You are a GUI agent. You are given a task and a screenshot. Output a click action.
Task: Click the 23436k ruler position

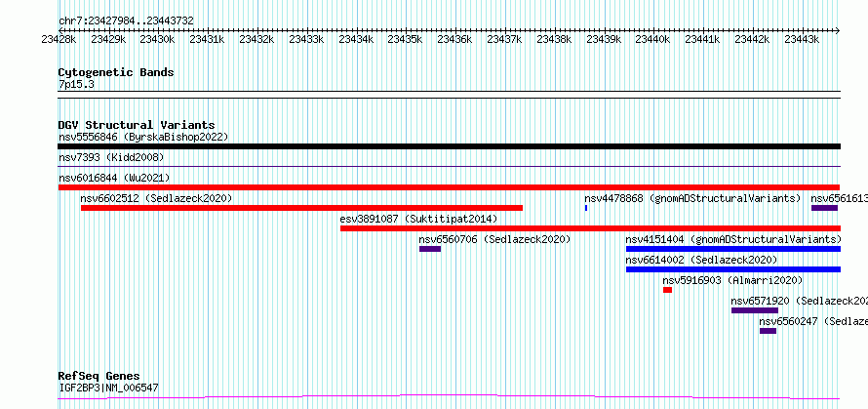[x=455, y=39]
